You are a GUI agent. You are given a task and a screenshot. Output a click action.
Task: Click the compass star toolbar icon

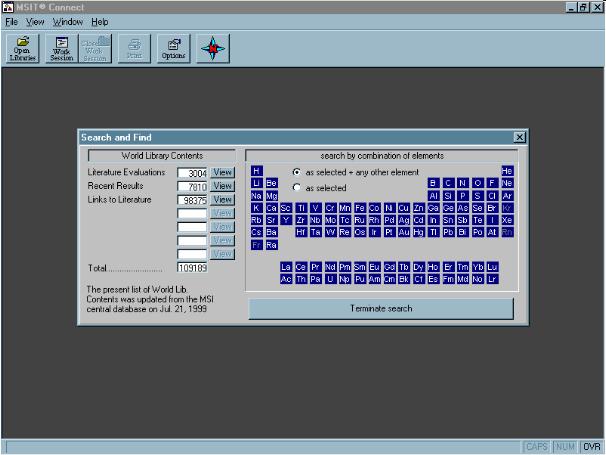point(213,48)
